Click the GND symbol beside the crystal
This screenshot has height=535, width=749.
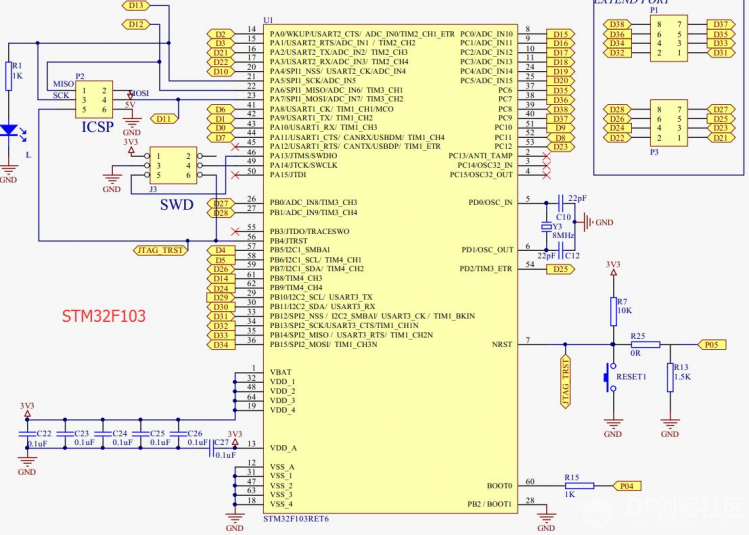597,222
